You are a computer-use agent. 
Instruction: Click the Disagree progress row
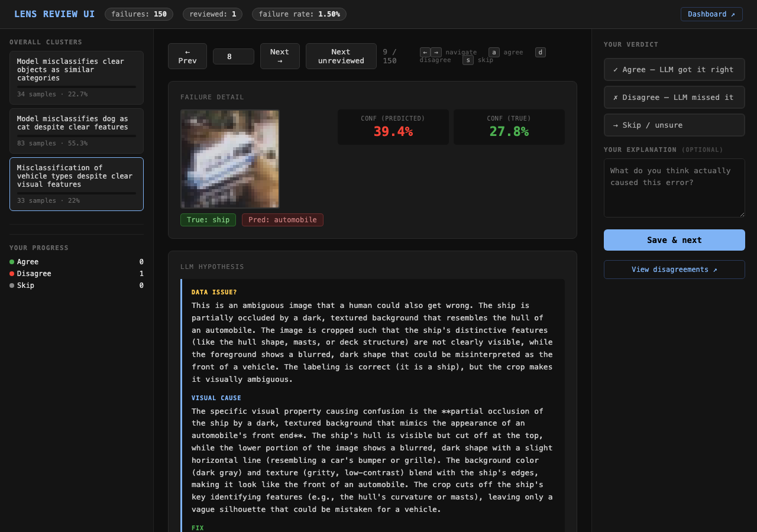tap(76, 274)
